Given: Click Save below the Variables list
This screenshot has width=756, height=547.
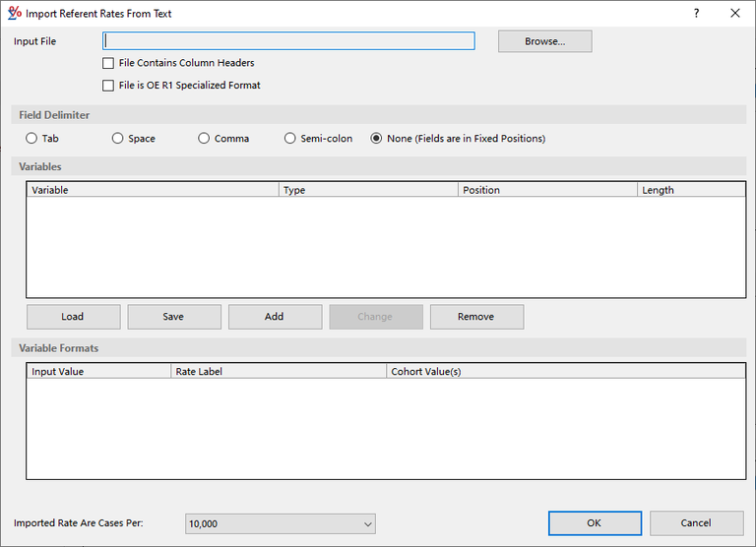Looking at the screenshot, I should 173,317.
